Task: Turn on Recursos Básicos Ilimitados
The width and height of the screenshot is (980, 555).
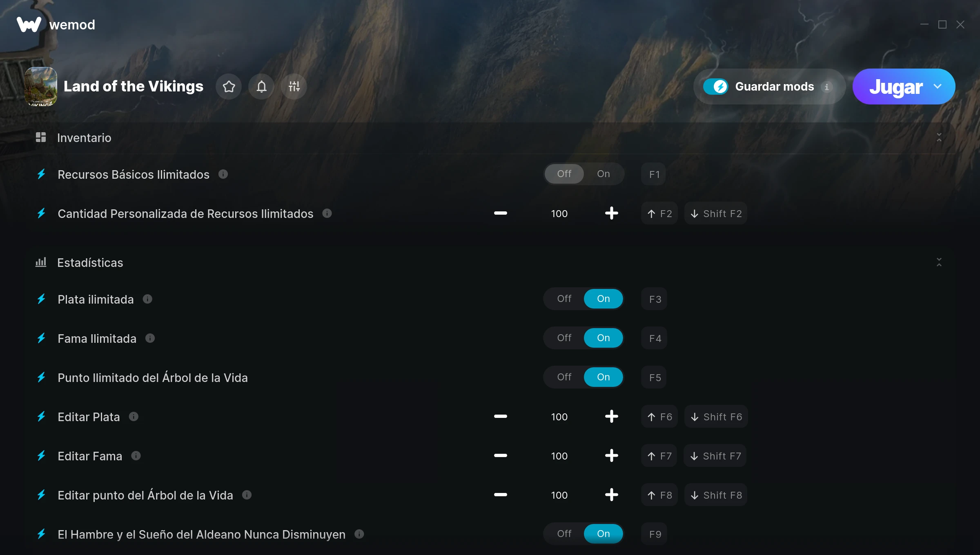Action: coord(603,174)
